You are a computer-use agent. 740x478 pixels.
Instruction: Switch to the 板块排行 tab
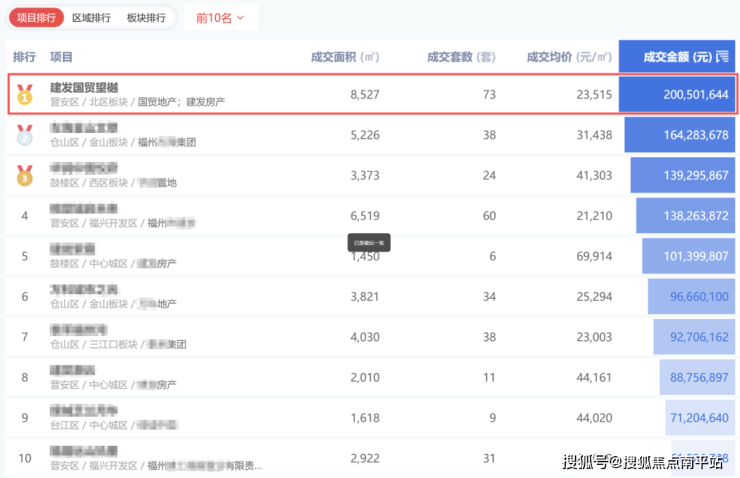pyautogui.click(x=146, y=18)
